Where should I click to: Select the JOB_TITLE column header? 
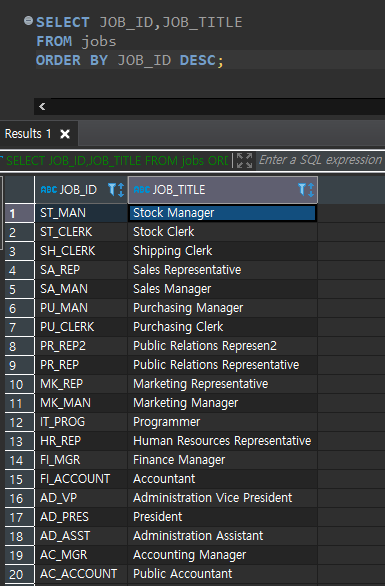pyautogui.click(x=223, y=190)
